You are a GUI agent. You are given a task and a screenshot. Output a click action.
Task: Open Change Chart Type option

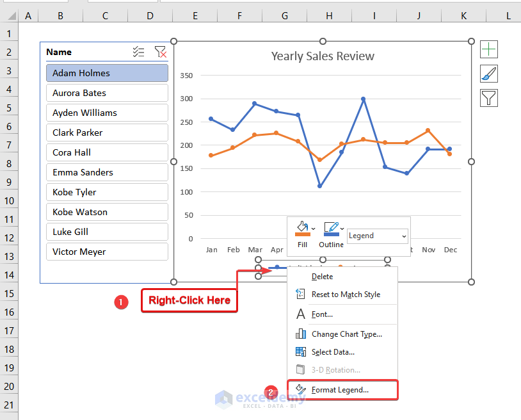point(346,334)
